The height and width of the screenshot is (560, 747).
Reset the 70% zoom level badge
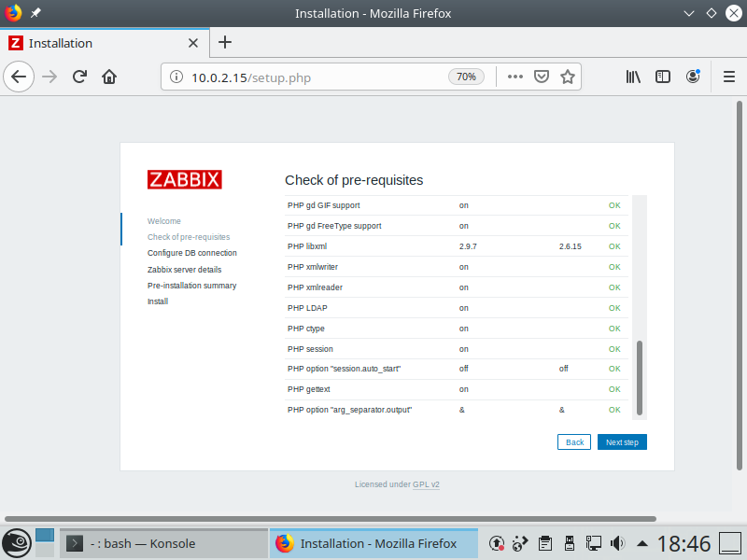pyautogui.click(x=466, y=77)
